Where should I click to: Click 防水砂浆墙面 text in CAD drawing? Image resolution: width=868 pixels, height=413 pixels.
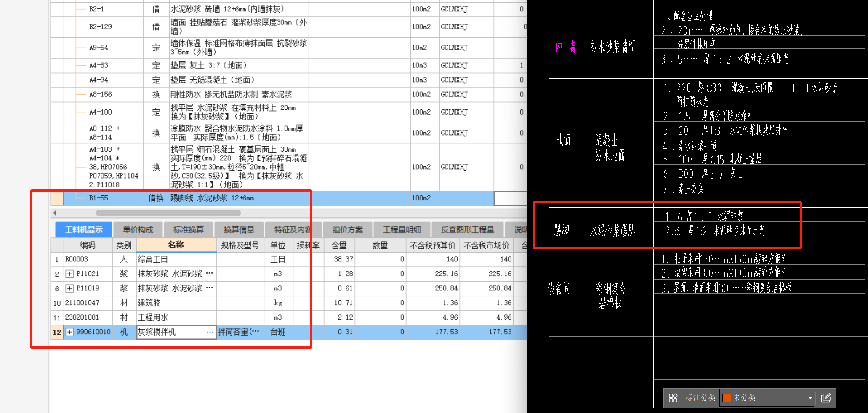(612, 46)
